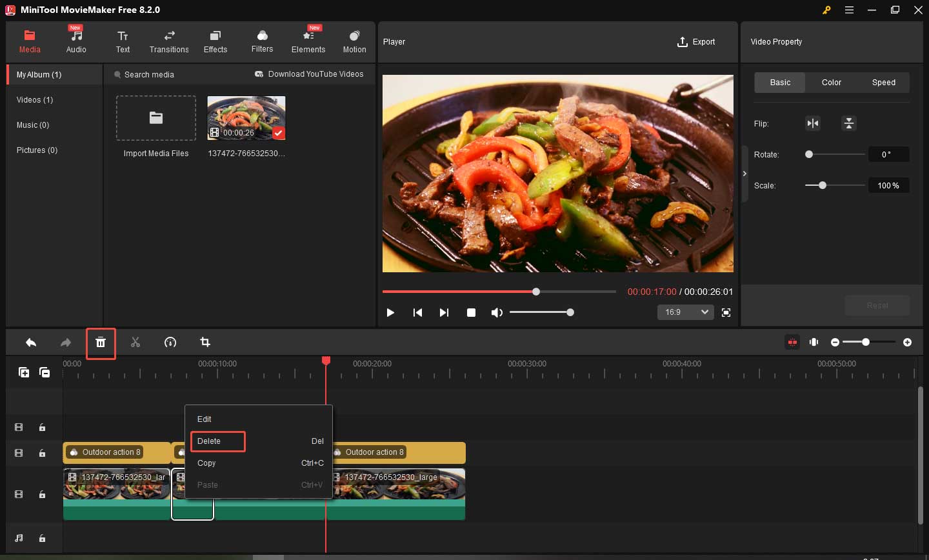Zoom out the timeline with minus
This screenshot has height=560, width=929.
pos(835,342)
